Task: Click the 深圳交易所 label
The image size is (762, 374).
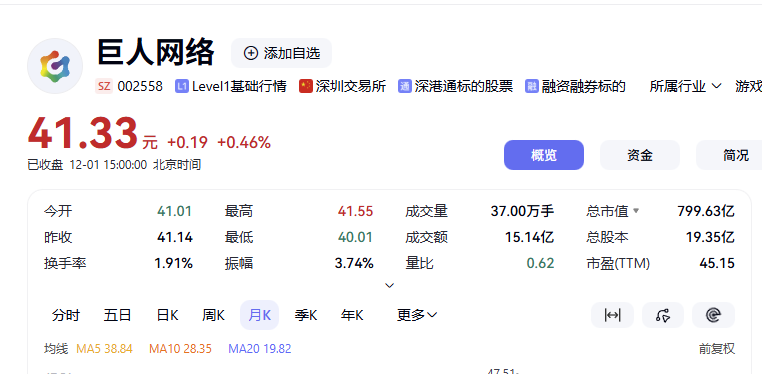Action: (x=350, y=86)
